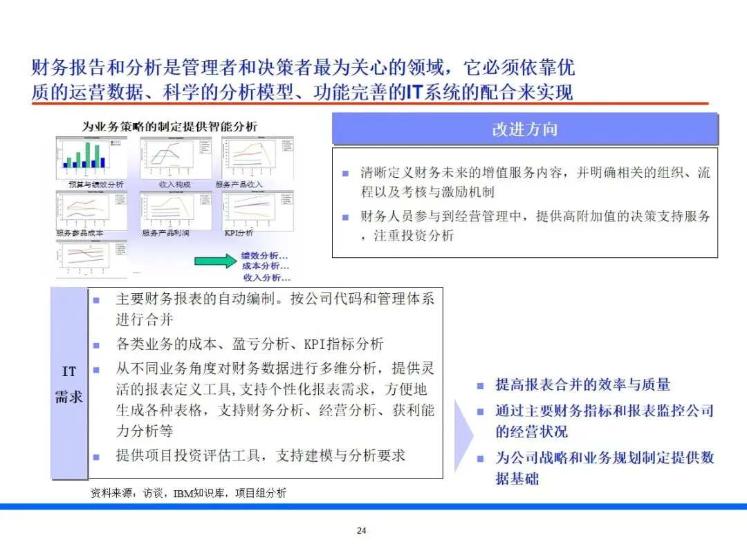
Task: Click the bullet 提供项目投资评估工具
Action: pos(260,455)
